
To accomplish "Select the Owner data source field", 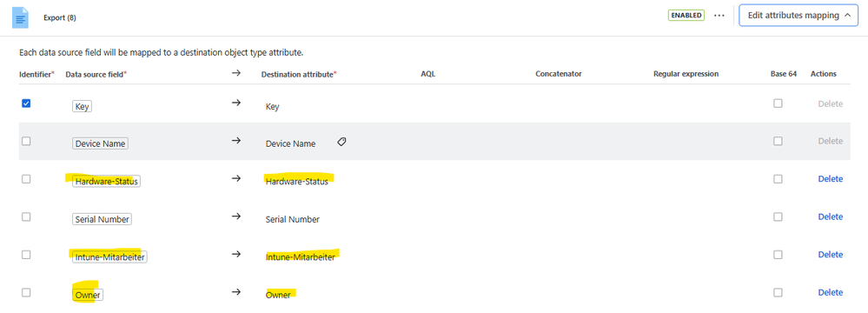I will coord(88,295).
